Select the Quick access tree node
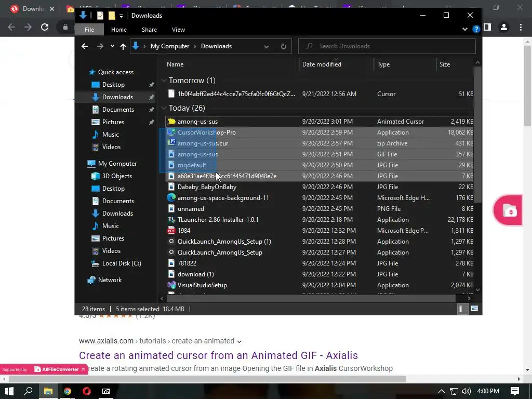 [x=116, y=72]
